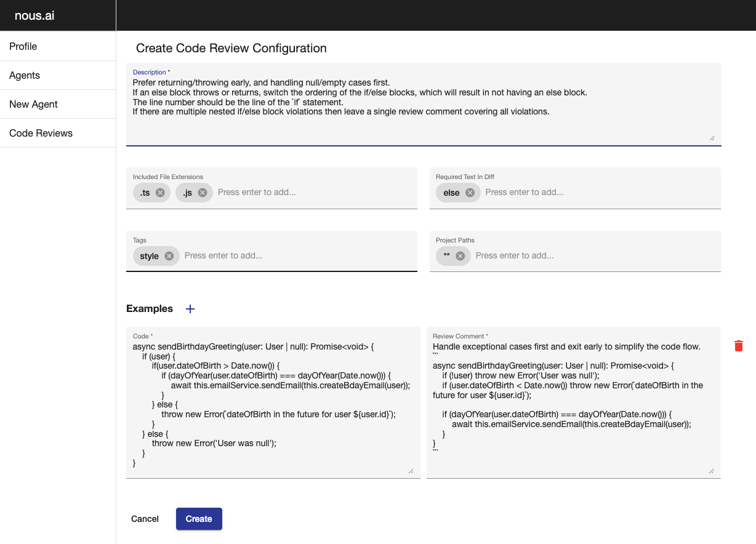
Task: Add a new example with plus icon
Action: (x=190, y=309)
